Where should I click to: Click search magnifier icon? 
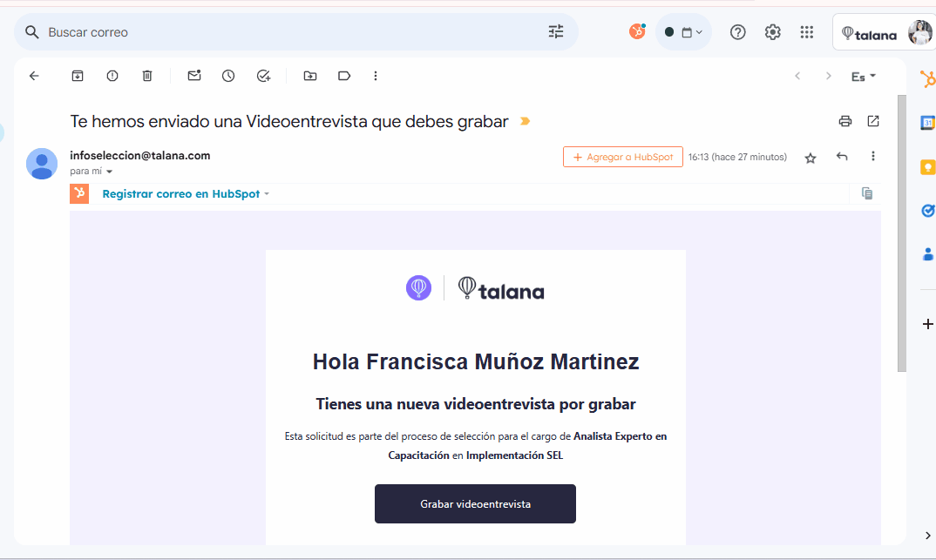click(31, 32)
